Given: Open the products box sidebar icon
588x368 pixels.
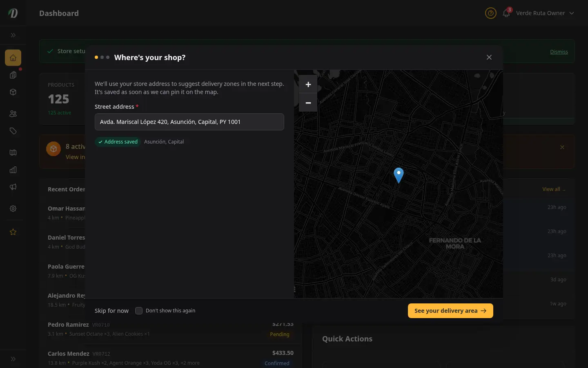Looking at the screenshot, I should pyautogui.click(x=13, y=92).
